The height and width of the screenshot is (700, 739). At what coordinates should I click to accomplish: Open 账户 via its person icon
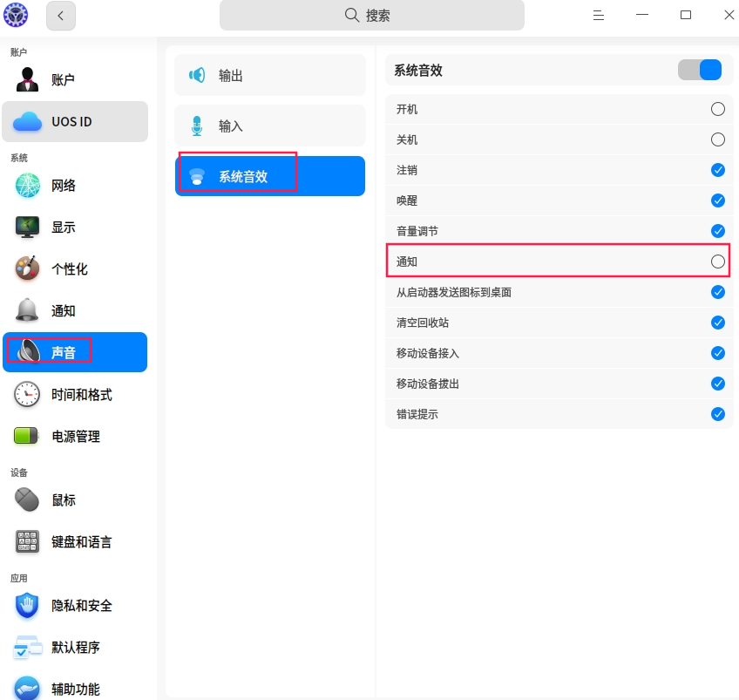point(27,79)
